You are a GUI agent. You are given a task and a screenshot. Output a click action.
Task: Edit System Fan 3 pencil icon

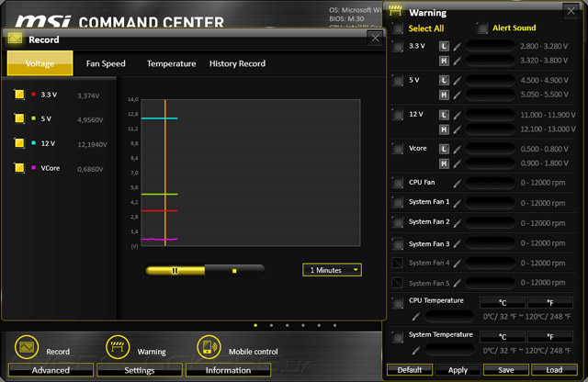point(458,243)
